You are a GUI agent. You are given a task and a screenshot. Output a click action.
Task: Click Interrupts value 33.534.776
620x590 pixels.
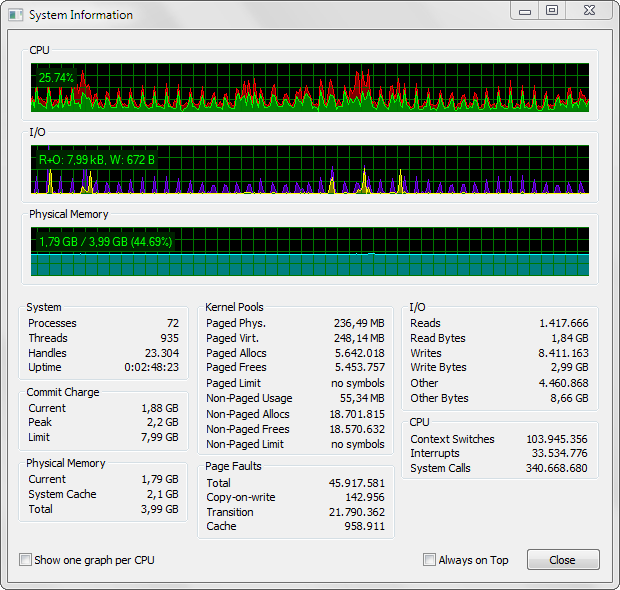point(560,453)
